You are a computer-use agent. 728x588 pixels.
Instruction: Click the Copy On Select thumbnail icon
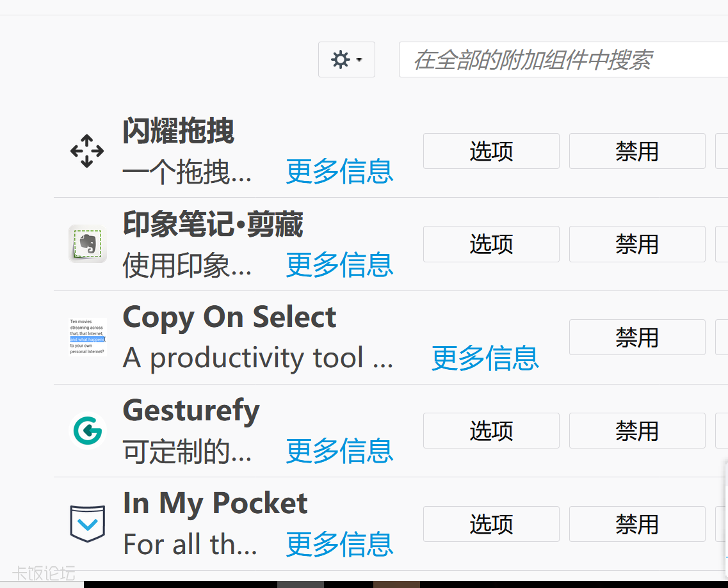88,337
